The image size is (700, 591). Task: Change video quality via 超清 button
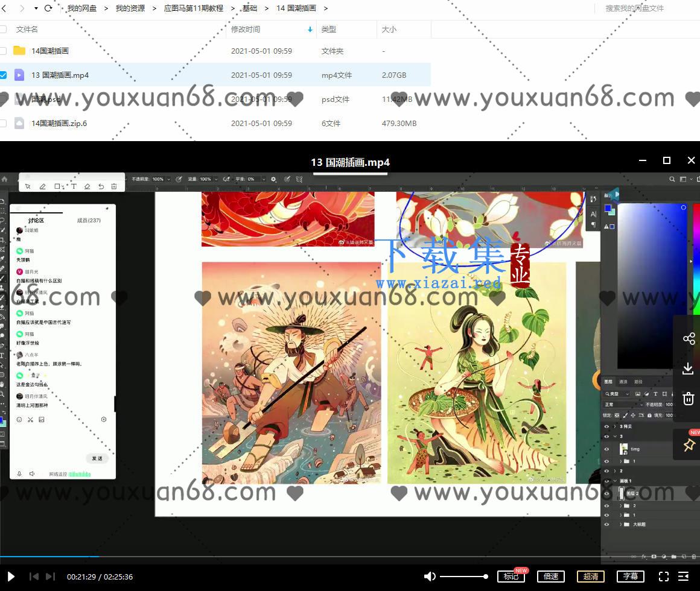pyautogui.click(x=591, y=577)
